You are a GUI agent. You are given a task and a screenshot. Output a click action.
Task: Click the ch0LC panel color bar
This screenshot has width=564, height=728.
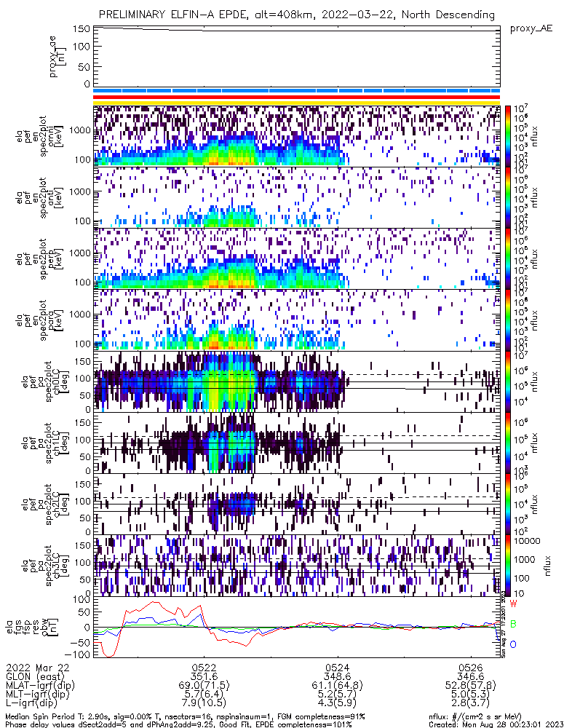tap(508, 381)
